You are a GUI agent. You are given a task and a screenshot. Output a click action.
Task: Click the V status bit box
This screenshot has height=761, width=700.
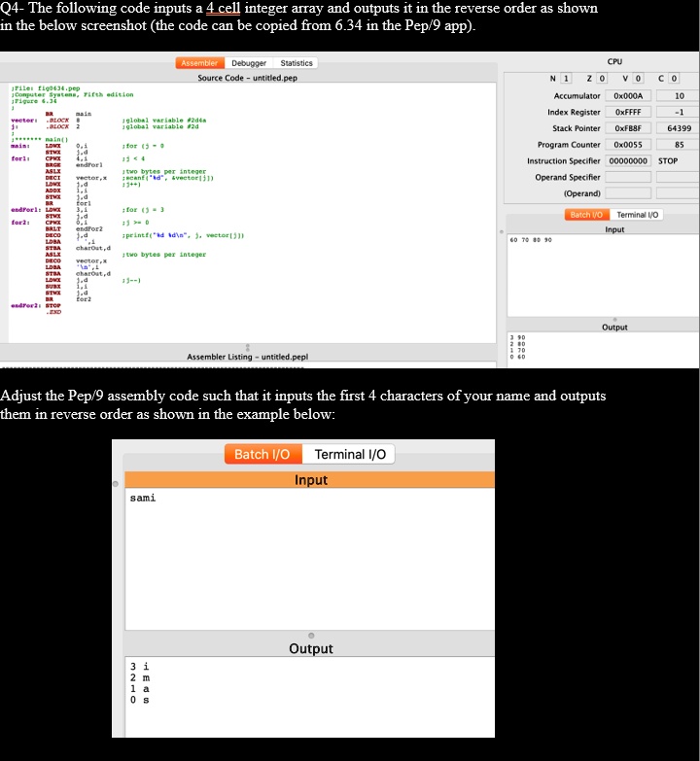(638, 78)
